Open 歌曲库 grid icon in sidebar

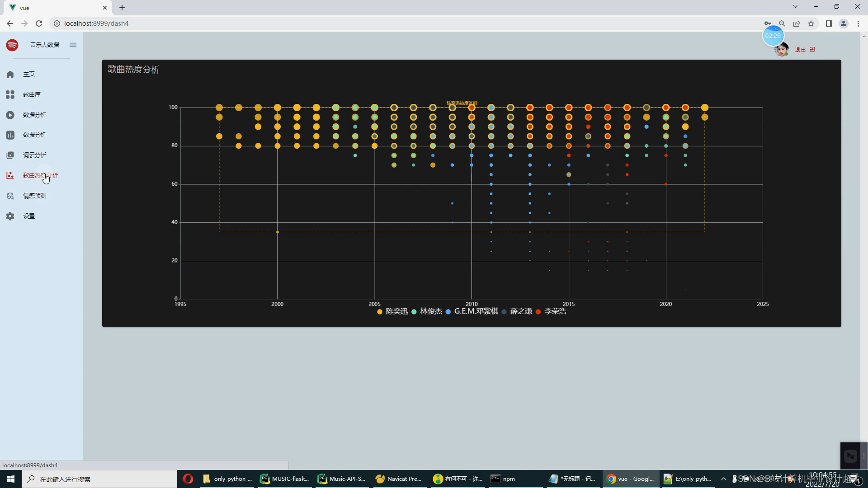click(10, 94)
